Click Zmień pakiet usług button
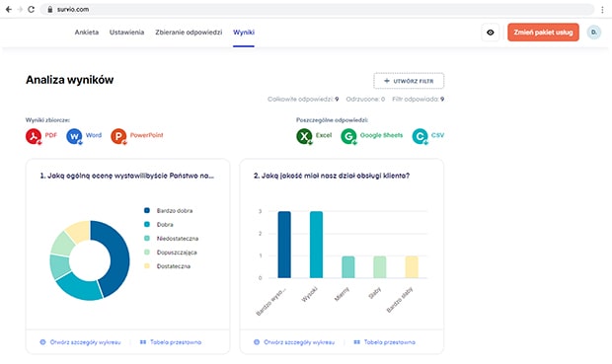The height and width of the screenshot is (364, 612). [x=543, y=33]
